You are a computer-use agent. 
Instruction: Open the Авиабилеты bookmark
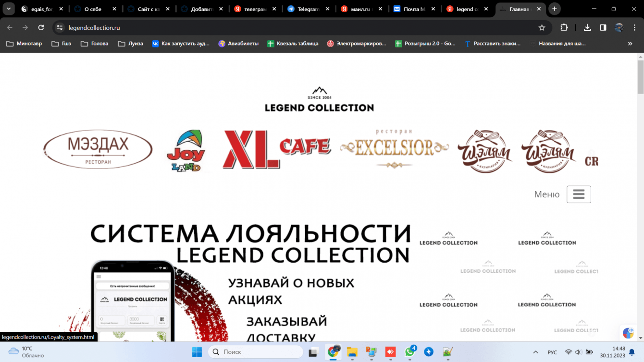[238, 43]
